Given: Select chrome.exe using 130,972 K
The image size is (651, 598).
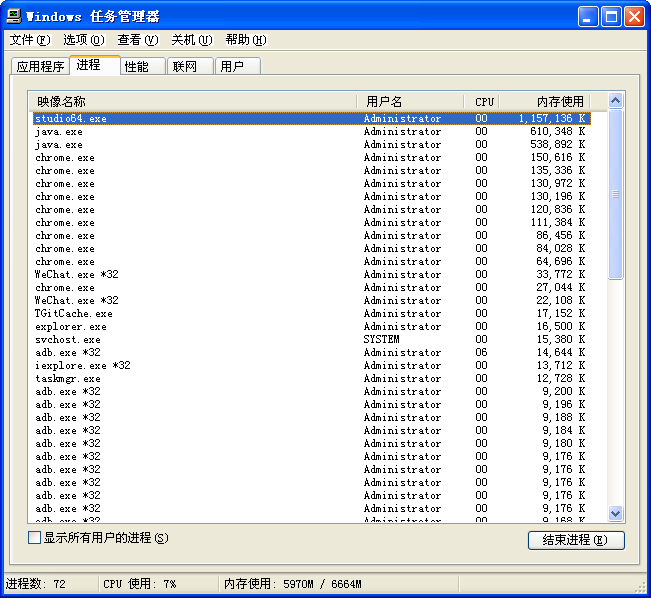Looking at the screenshot, I should [x=312, y=184].
